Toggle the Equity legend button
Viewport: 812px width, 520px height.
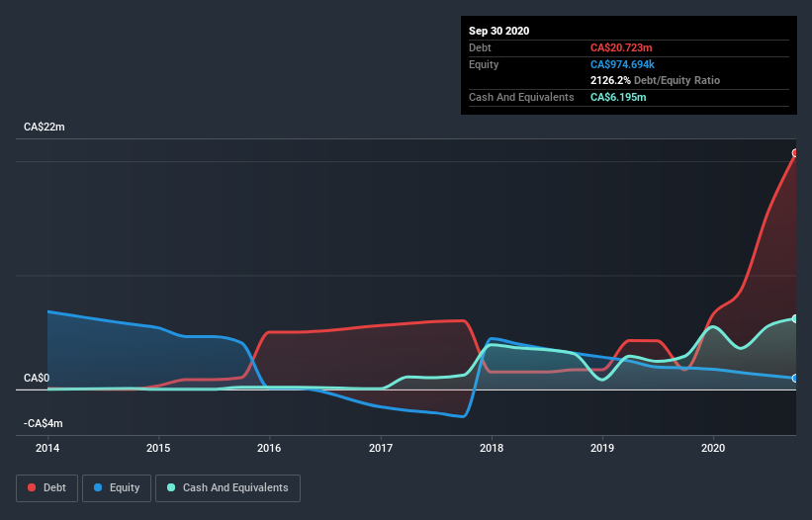[x=117, y=488]
